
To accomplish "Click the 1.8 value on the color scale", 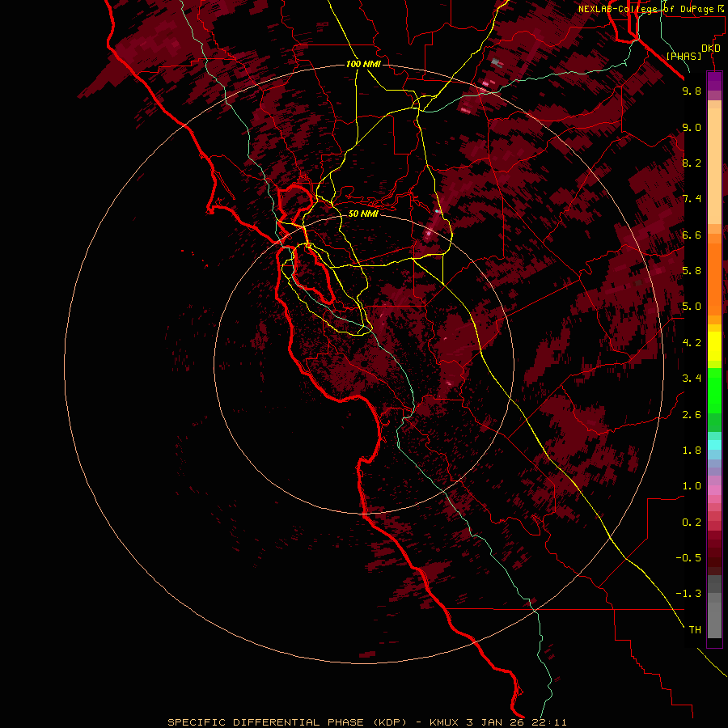I will 692,450.
